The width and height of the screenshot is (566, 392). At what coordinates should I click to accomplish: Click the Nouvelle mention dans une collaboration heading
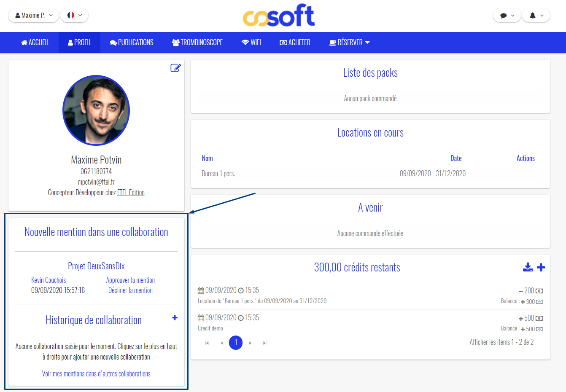(x=96, y=232)
